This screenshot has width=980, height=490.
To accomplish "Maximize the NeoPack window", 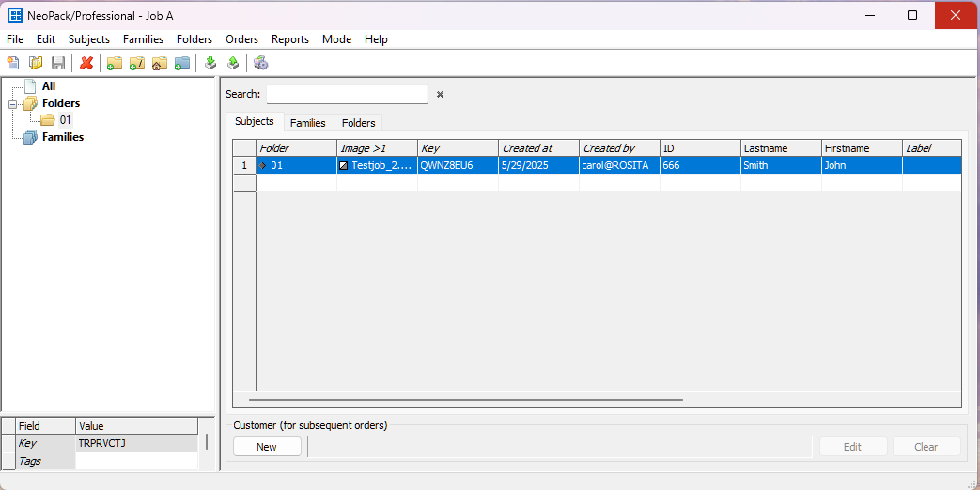I will (x=911, y=15).
